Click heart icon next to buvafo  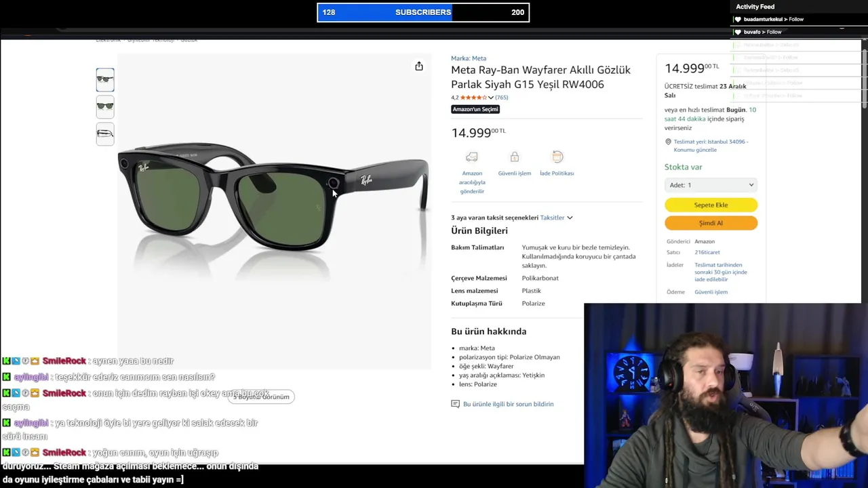[738, 32]
